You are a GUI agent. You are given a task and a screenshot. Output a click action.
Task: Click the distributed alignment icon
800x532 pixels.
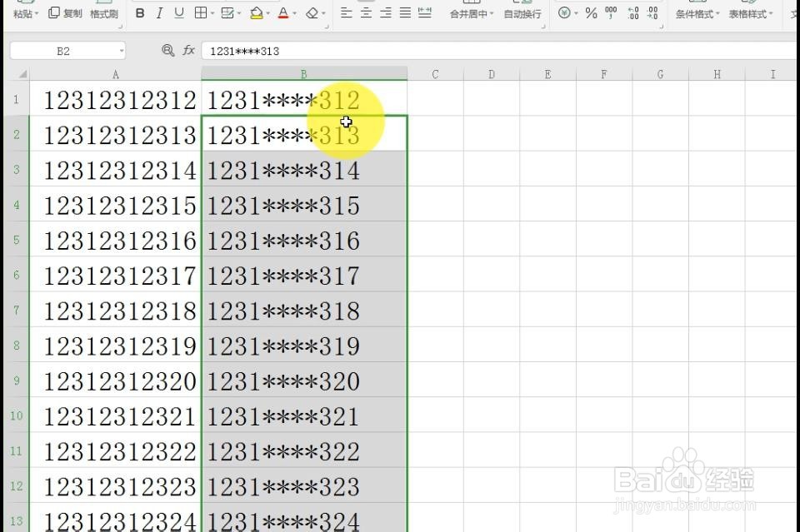click(424, 13)
